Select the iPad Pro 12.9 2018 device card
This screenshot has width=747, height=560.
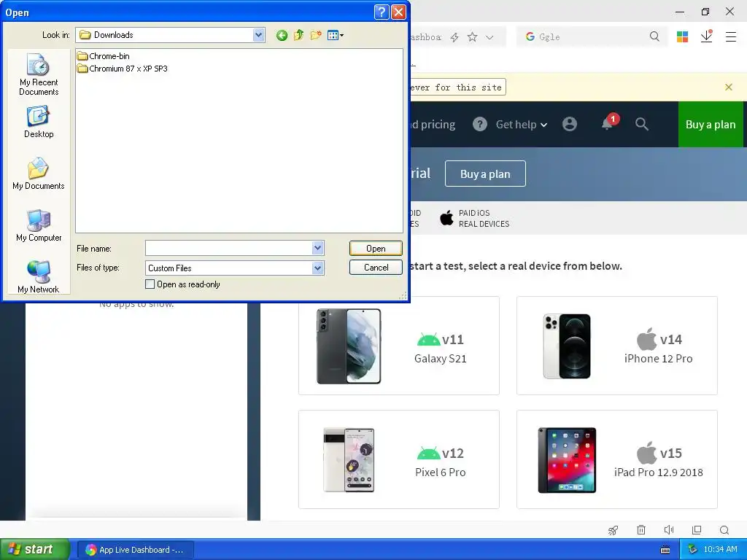617,459
